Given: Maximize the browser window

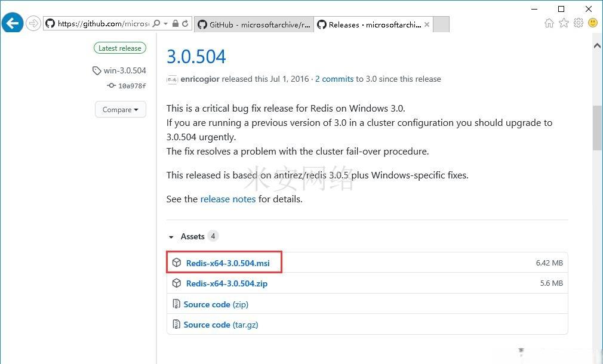Looking at the screenshot, I should click(x=561, y=9).
